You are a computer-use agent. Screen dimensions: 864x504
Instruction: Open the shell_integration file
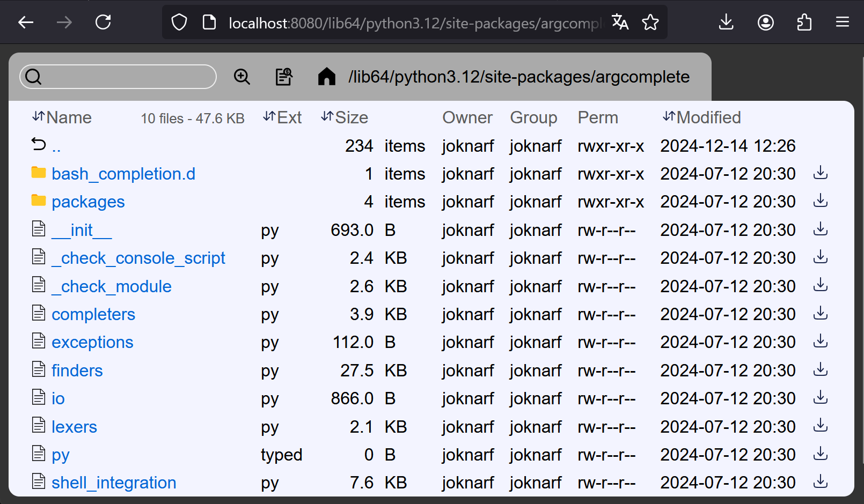click(114, 483)
